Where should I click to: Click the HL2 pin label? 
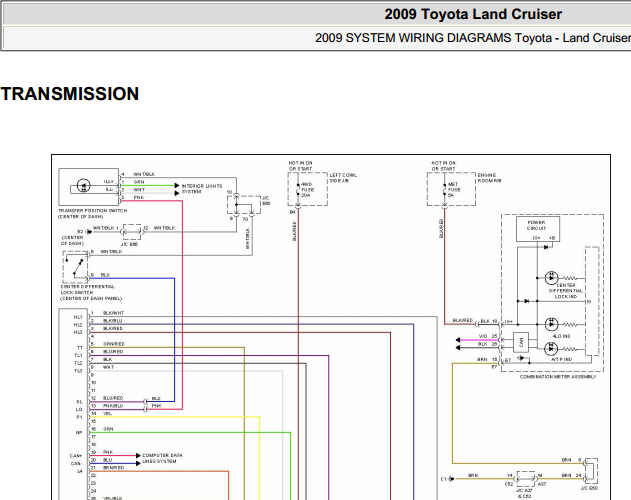click(x=78, y=325)
